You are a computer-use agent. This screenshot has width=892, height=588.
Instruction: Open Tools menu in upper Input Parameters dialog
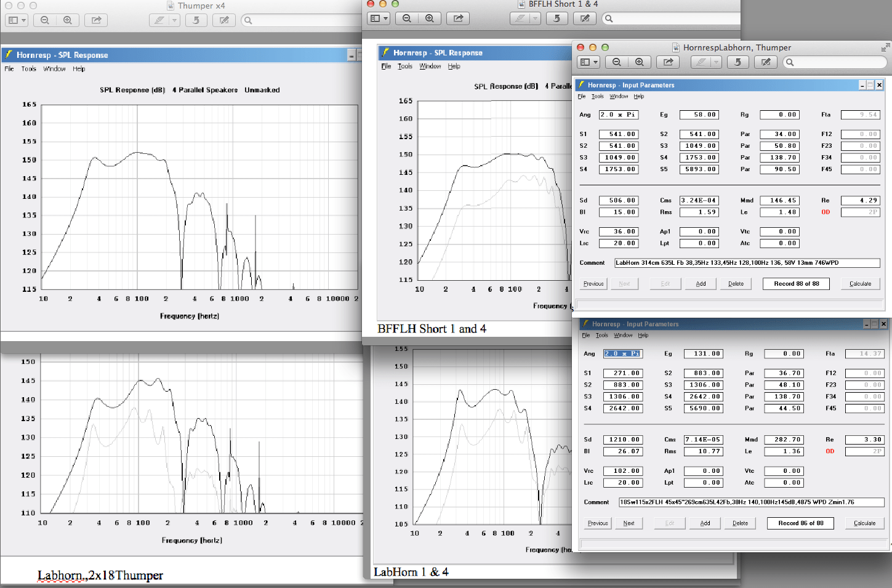click(598, 97)
